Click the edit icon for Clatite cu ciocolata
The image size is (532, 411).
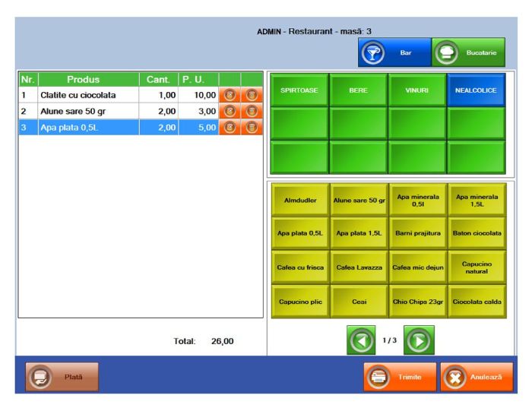(230, 95)
